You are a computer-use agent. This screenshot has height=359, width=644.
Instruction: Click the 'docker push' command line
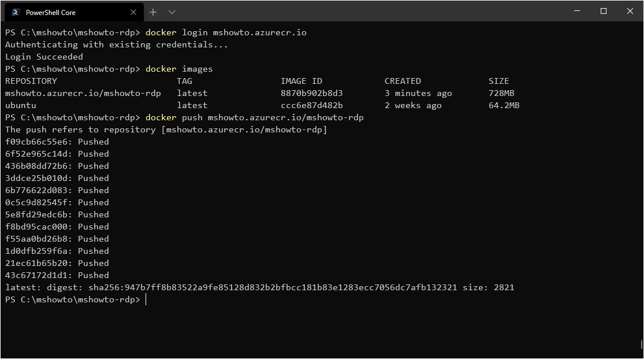tap(255, 117)
